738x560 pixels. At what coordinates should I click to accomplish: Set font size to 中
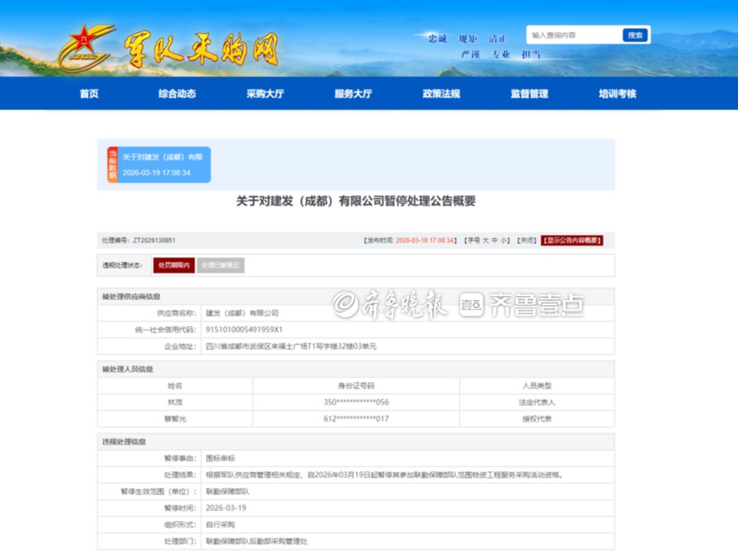click(495, 240)
